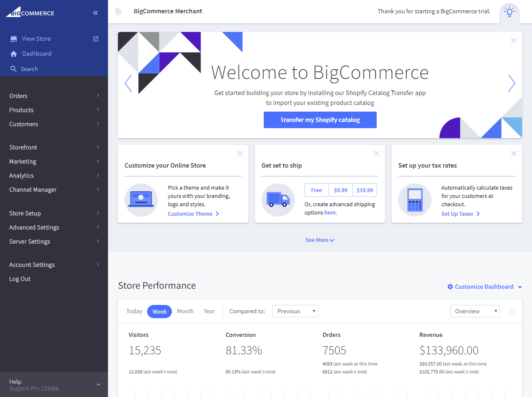The height and width of the screenshot is (397, 532).
Task: Open store in new tab icon
Action: pyautogui.click(x=96, y=39)
